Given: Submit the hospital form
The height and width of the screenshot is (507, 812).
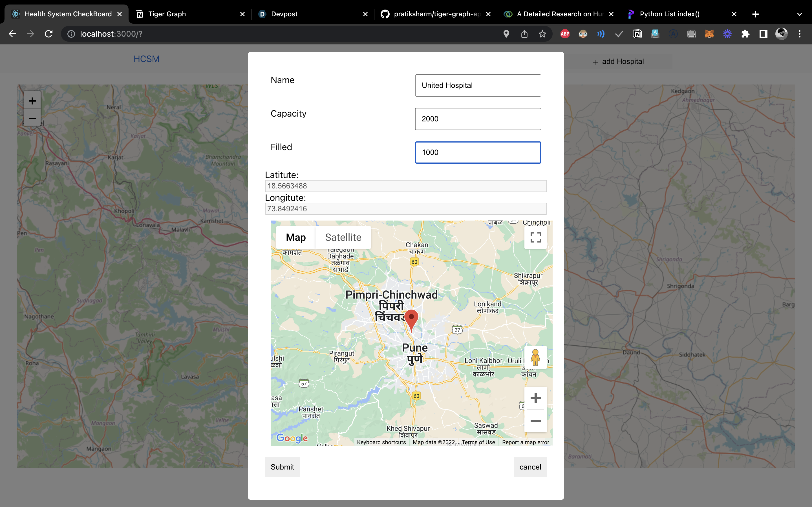Looking at the screenshot, I should click(x=282, y=467).
